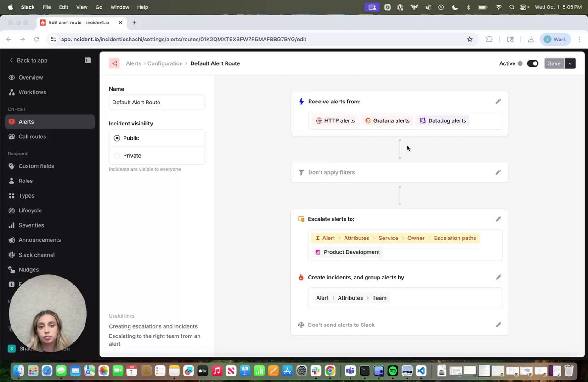Open Custom fields in sidebar
Viewport: 588px width, 382px height.
[x=50, y=166]
